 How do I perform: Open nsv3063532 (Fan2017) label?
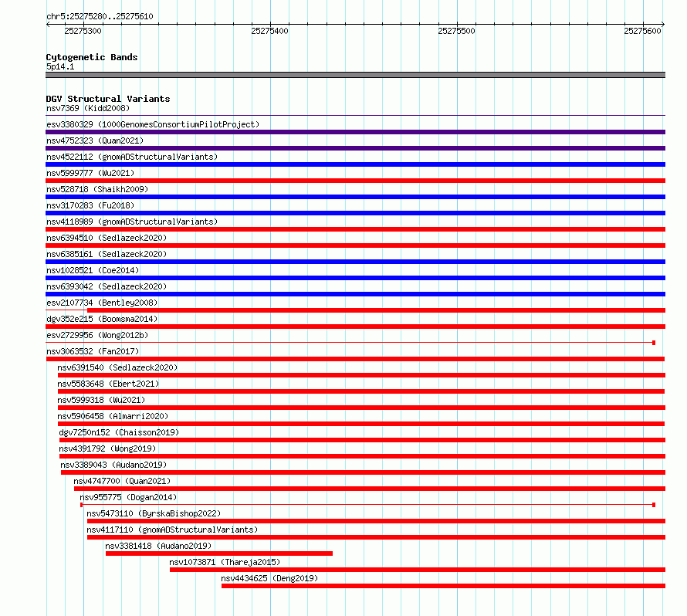(93, 351)
